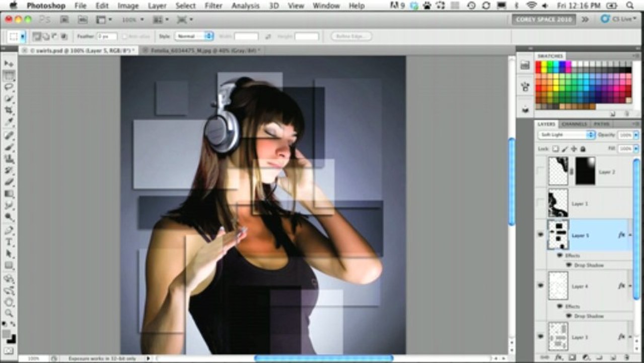Hide Layer 5 with its eye icon
Image resolution: width=644 pixels, height=363 pixels.
pos(540,234)
